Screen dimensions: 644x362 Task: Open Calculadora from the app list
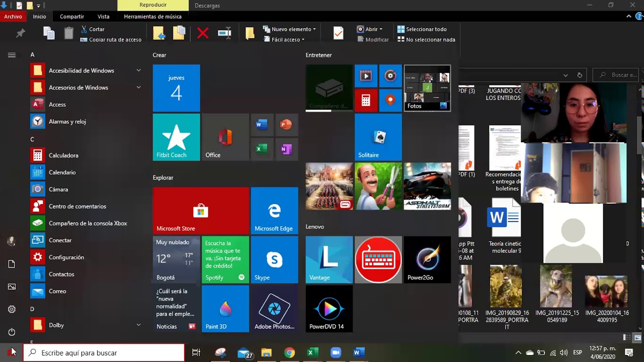(86, 155)
